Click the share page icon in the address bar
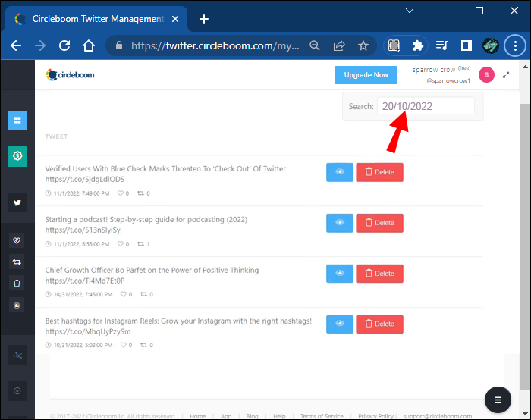This screenshot has width=531, height=420. tap(339, 45)
